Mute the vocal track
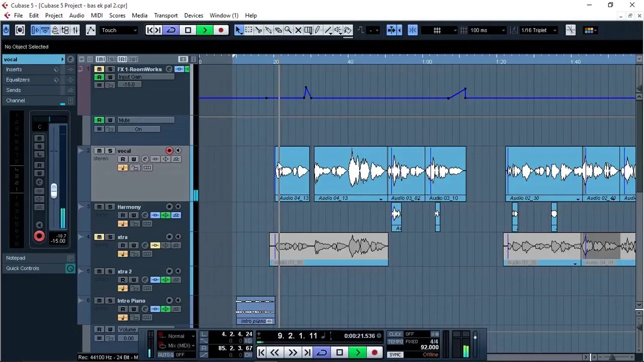 pyautogui.click(x=100, y=151)
